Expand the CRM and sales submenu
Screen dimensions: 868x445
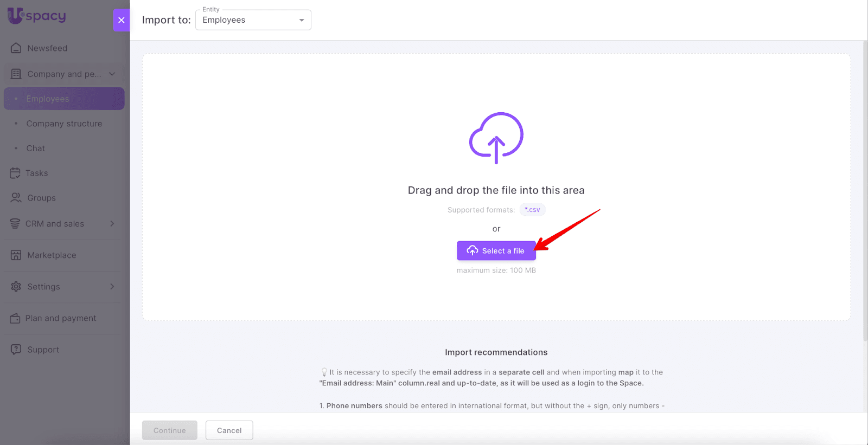coord(112,224)
